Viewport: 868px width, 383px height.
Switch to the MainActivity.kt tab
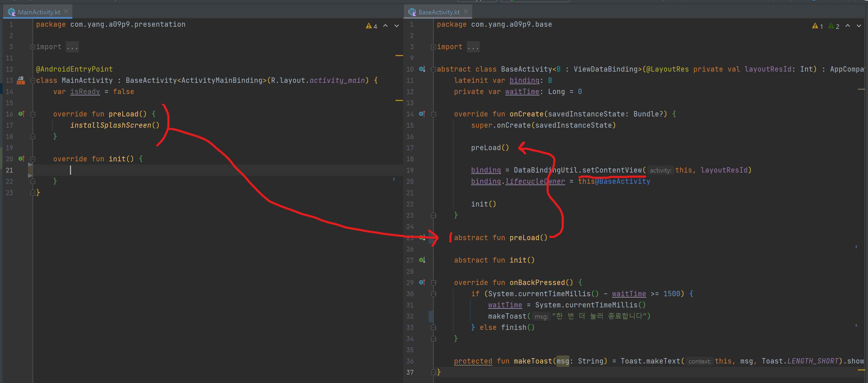(x=38, y=12)
